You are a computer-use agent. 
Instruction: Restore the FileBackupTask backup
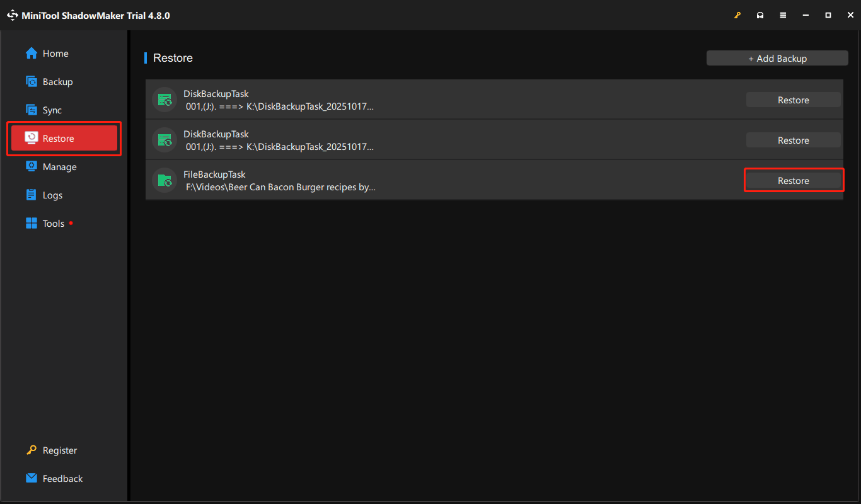pyautogui.click(x=793, y=181)
